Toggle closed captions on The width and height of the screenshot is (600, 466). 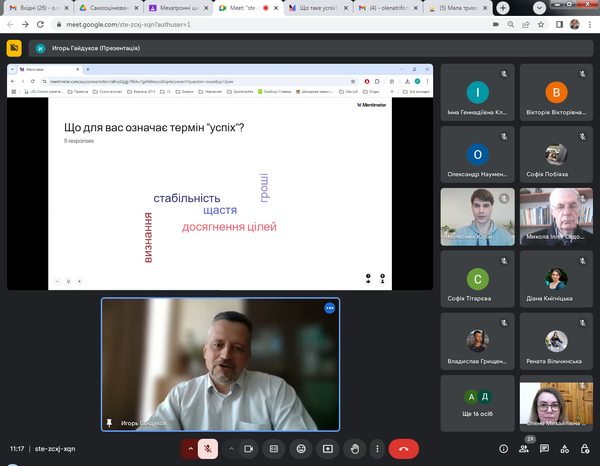pos(272,449)
